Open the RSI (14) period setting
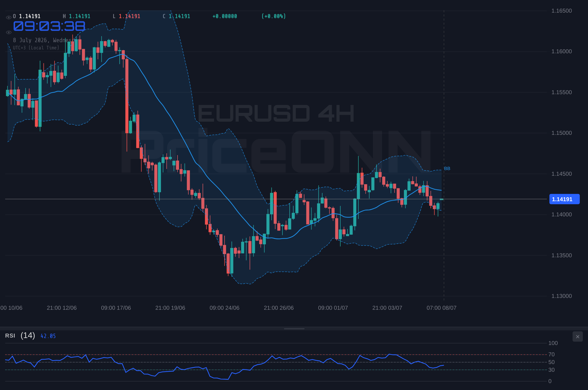This screenshot has width=588, height=390. coord(28,335)
